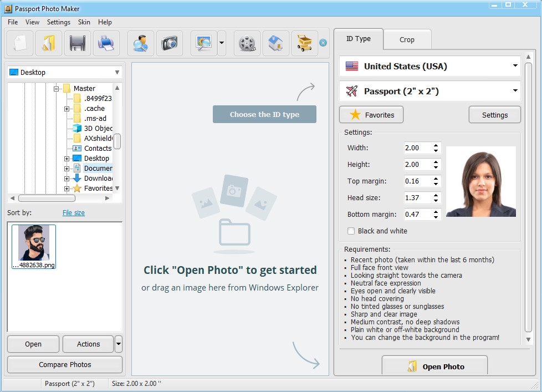Expand the Desktop tree node
542x392 pixels.
coord(67,159)
